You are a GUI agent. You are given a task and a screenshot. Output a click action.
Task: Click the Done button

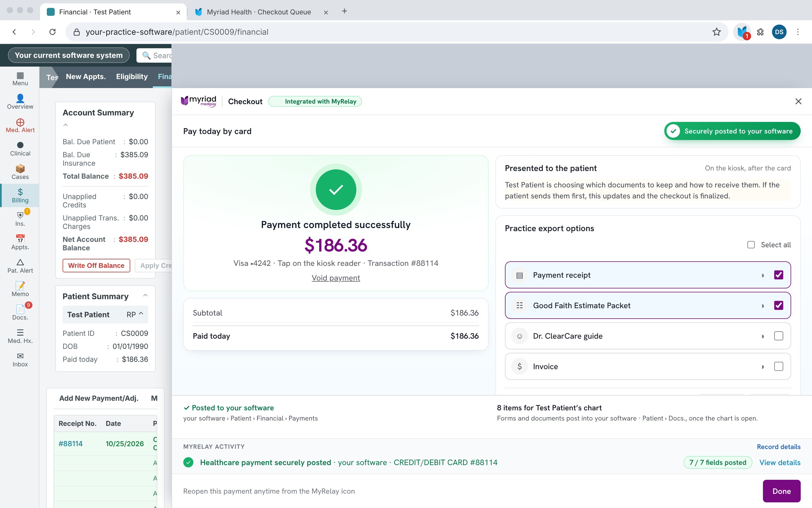click(782, 491)
